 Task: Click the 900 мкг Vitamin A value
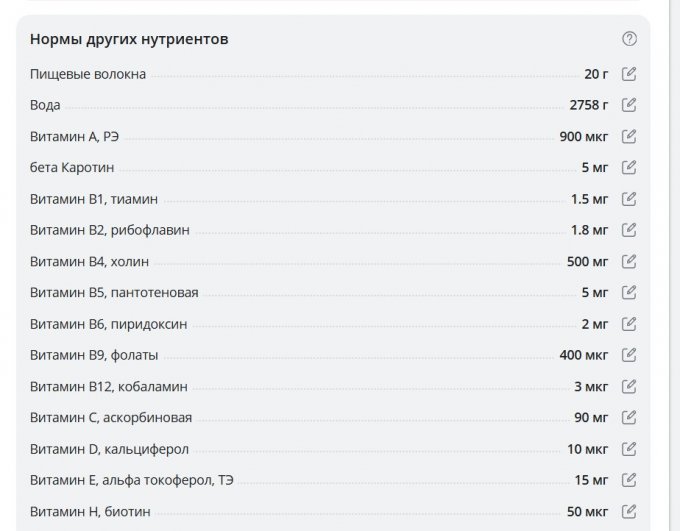(x=584, y=136)
